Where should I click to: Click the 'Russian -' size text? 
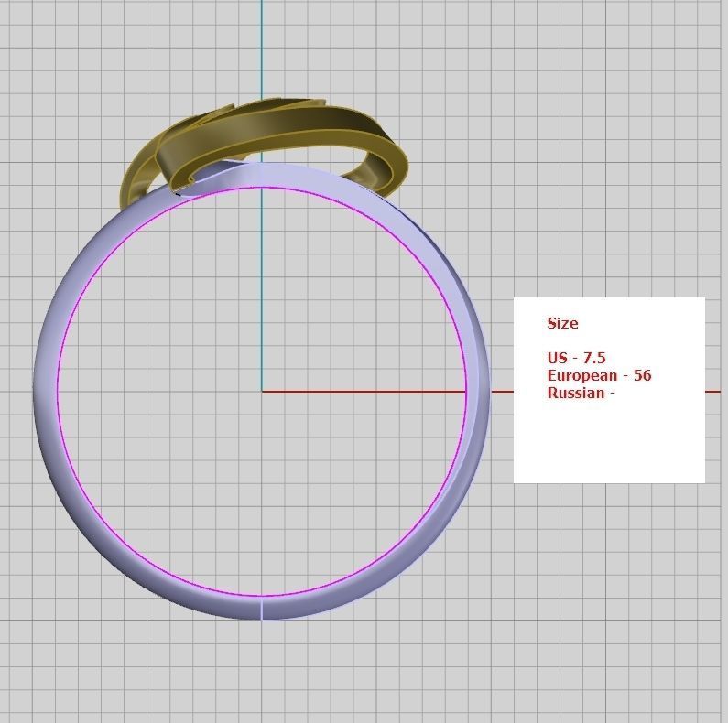click(581, 393)
